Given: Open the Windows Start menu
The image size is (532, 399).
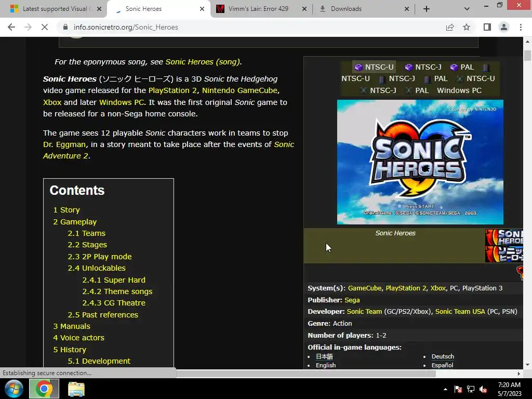Looking at the screenshot, I should [14, 389].
